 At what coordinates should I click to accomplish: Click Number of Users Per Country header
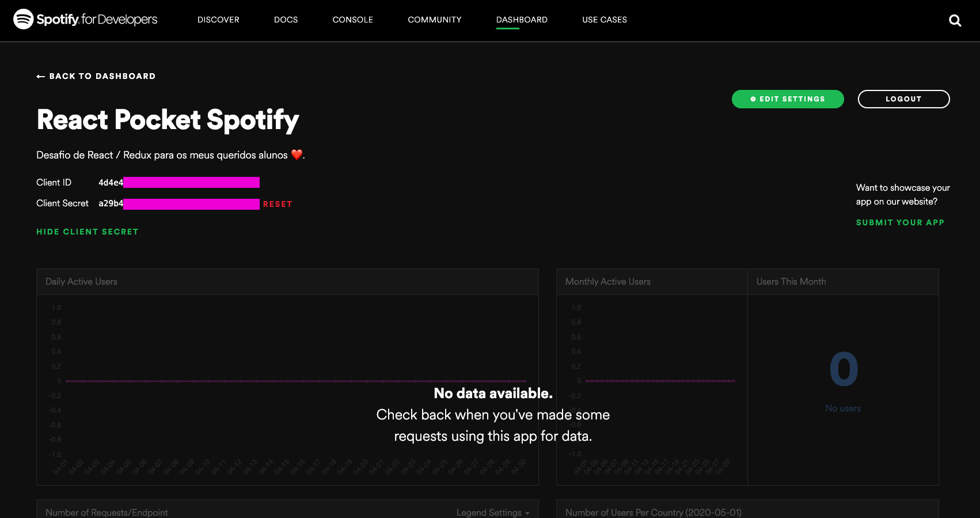click(x=654, y=512)
